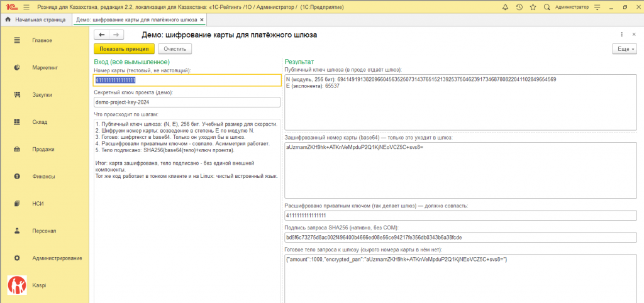Click the form title Демо: шифрование карты
Viewport: 644px width, 303px height.
click(229, 35)
